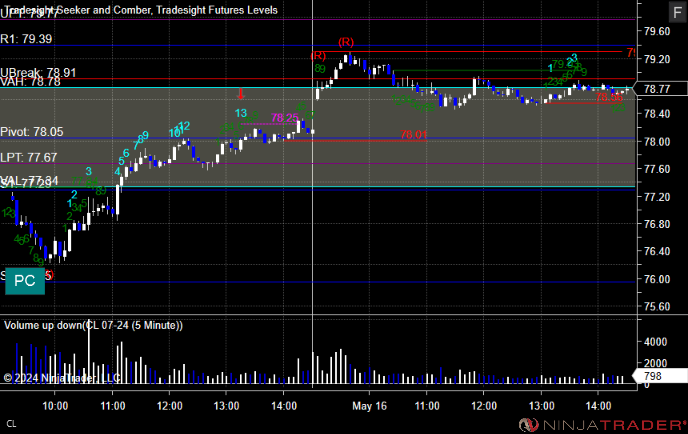Viewport: 688px width, 434px height.
Task: Click the teal PC button
Action: click(x=25, y=280)
